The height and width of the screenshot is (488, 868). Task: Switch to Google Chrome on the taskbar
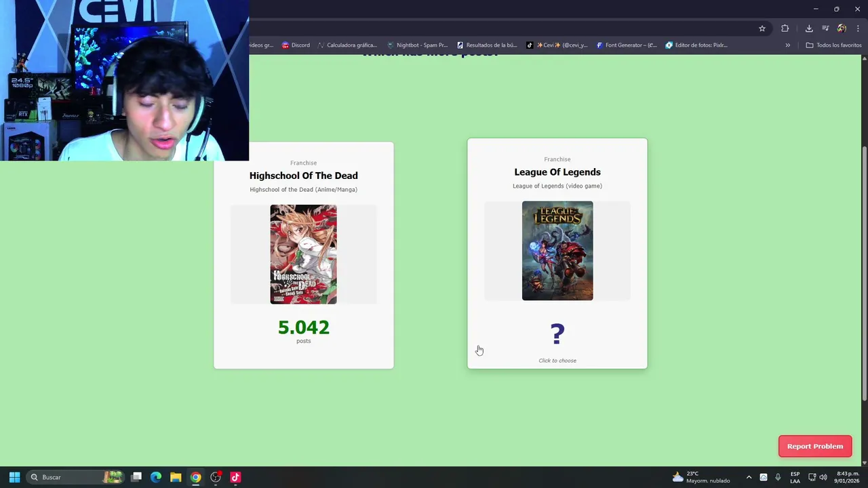click(x=195, y=477)
